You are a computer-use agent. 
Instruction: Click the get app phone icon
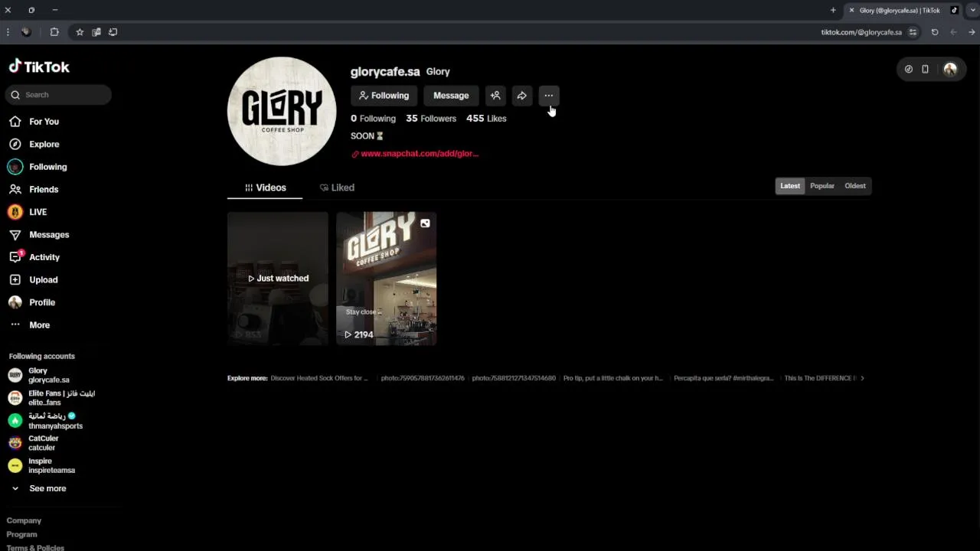point(925,69)
